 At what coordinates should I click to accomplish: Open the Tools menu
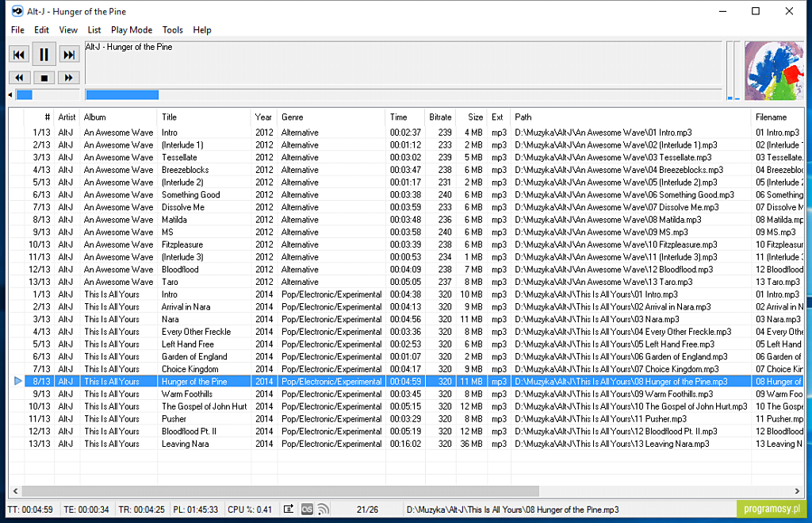(172, 30)
